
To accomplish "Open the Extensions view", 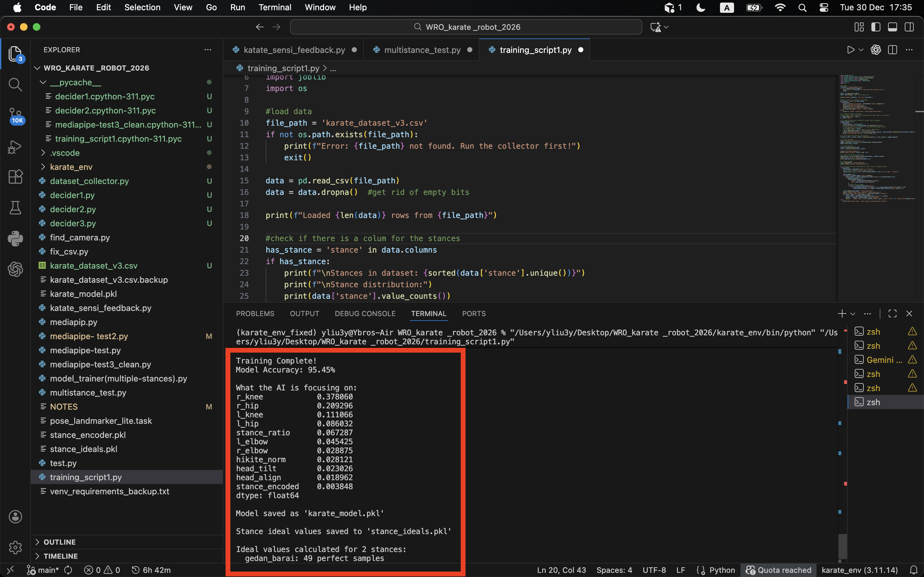I will (x=15, y=177).
